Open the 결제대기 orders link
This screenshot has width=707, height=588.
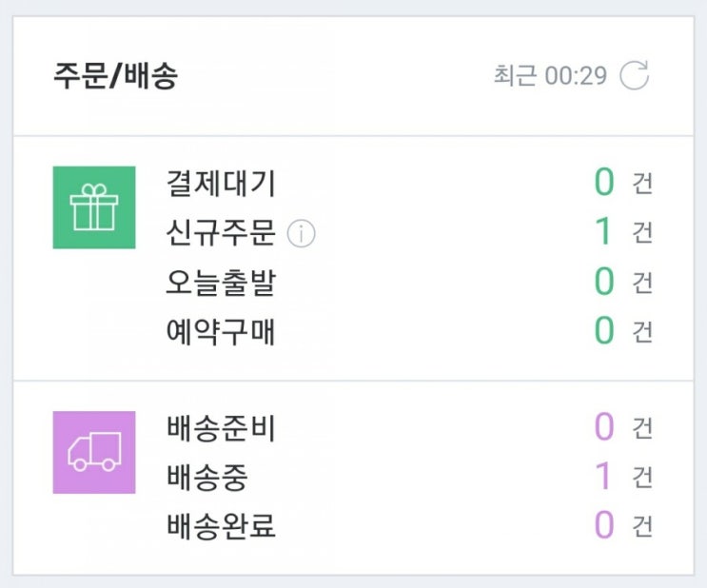coord(221,184)
